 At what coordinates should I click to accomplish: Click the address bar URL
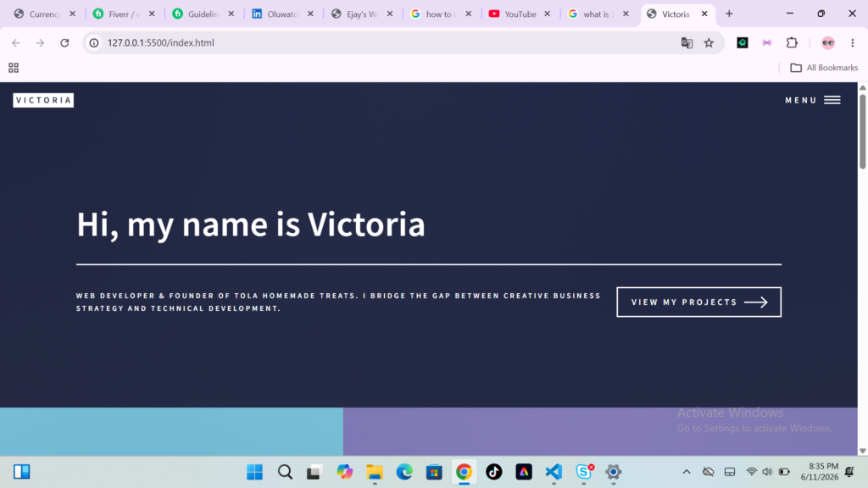click(x=160, y=42)
